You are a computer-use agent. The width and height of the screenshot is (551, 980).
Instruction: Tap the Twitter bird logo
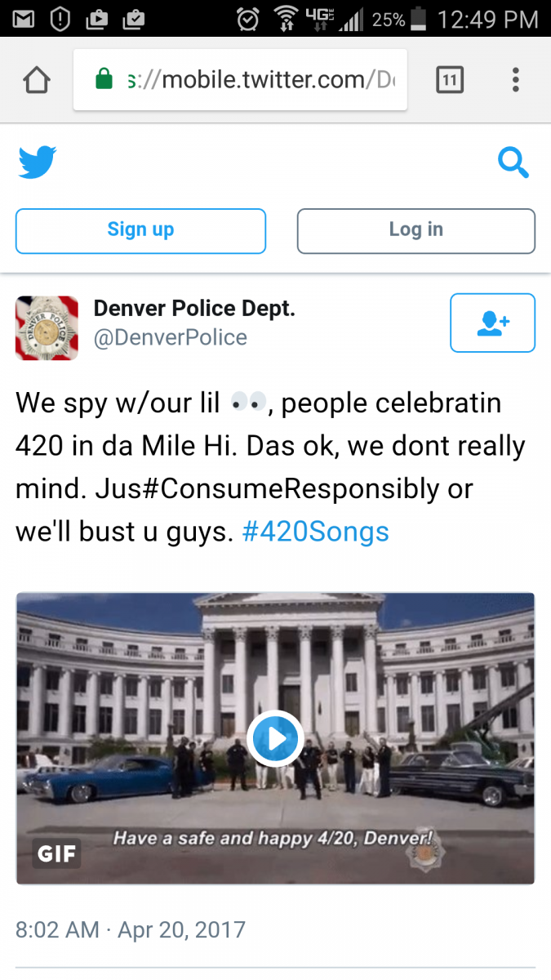(37, 163)
